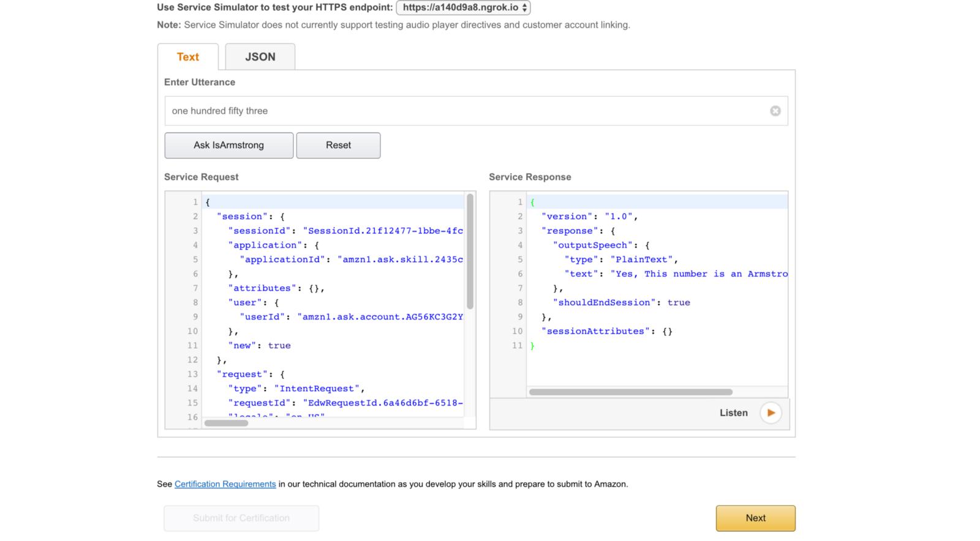This screenshot has width=980, height=541.
Task: Switch to the JSON tab
Action: coord(260,57)
